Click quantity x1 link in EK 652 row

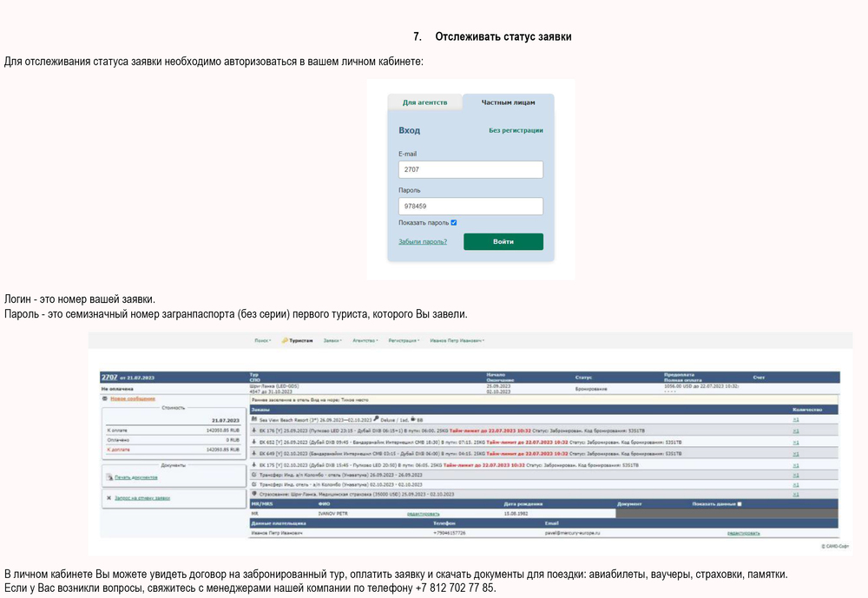pyautogui.click(x=795, y=443)
